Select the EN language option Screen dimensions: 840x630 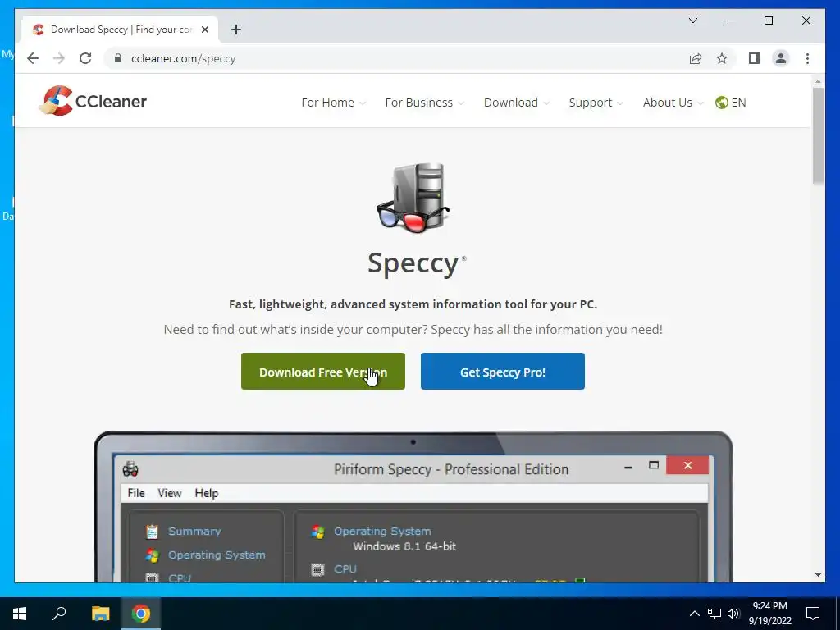[x=738, y=103]
